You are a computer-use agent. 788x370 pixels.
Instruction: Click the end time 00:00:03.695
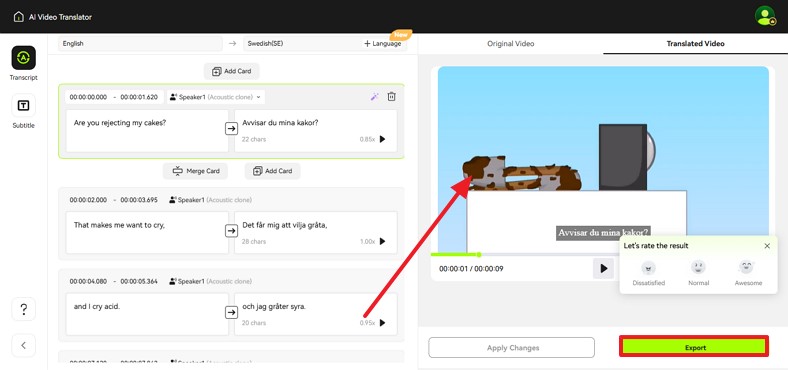pyautogui.click(x=139, y=200)
